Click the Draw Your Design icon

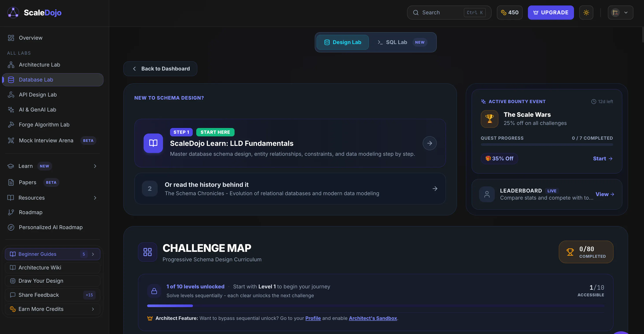click(13, 281)
